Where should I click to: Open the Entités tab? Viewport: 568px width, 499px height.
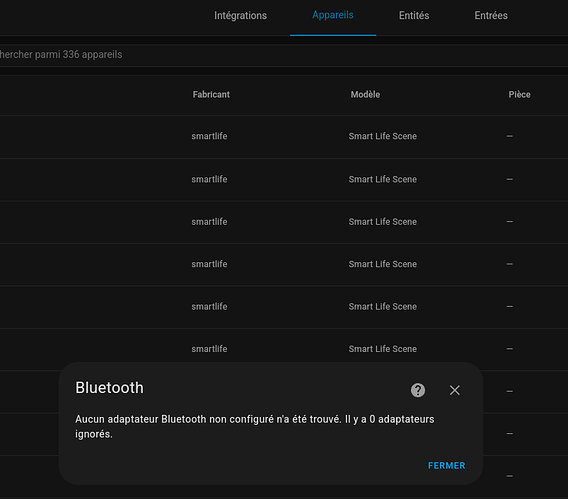tap(414, 16)
